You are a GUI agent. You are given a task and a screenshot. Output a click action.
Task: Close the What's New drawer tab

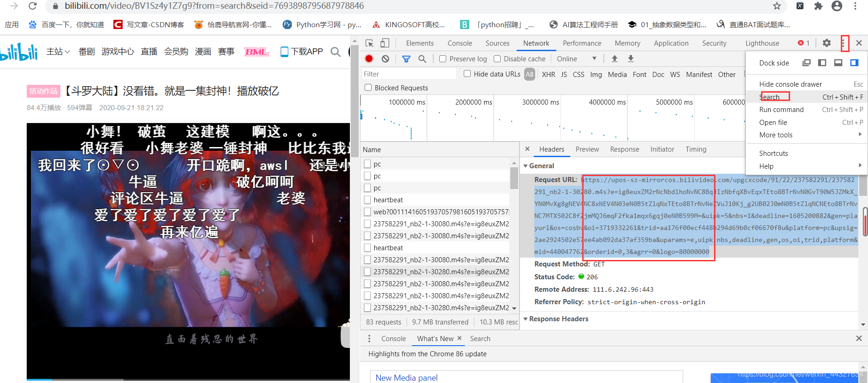(x=459, y=338)
